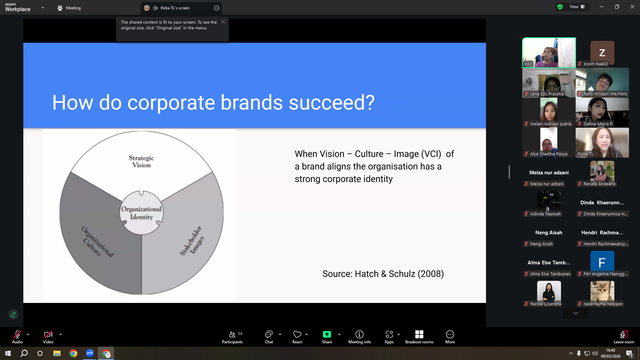The image size is (640, 360).
Task: Click the green annotate pencil icon
Action: pos(13,314)
